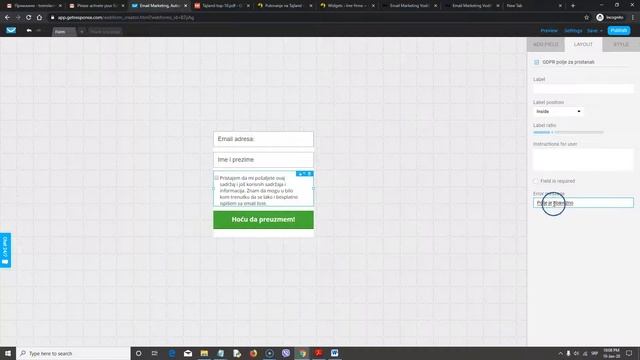Go back in browser history
This screenshot has height=360, width=640.
[x=7, y=18]
